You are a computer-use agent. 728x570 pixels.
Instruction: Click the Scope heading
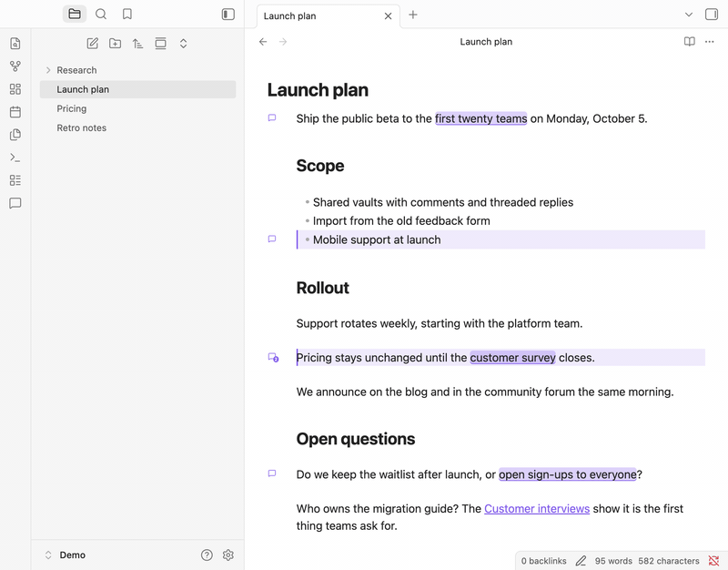pos(320,166)
